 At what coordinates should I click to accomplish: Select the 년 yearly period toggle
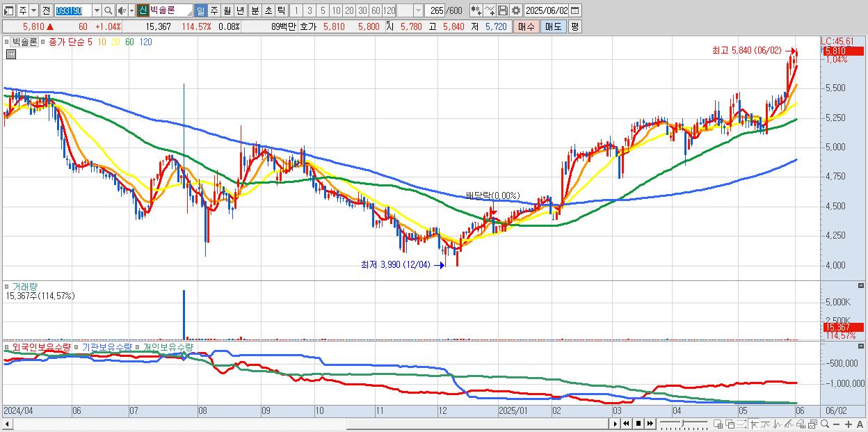coord(240,10)
